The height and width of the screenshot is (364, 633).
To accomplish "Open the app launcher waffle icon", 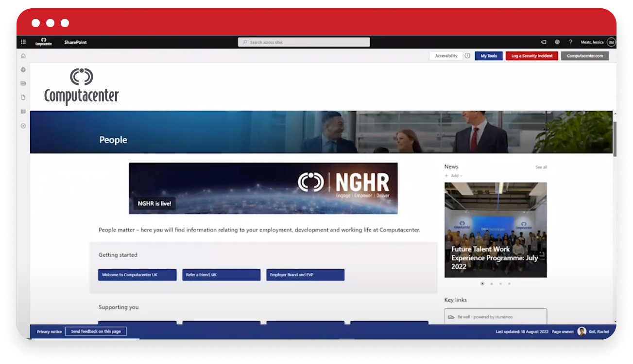I will click(23, 42).
